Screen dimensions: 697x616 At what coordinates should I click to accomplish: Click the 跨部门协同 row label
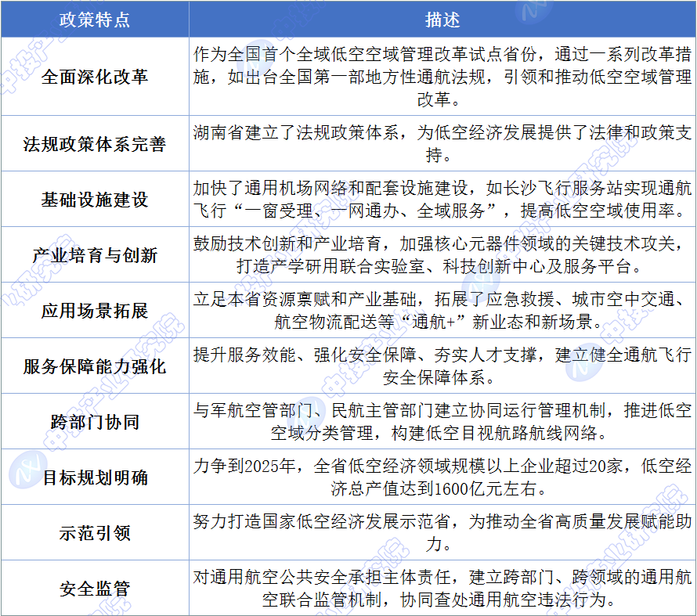coord(95,422)
